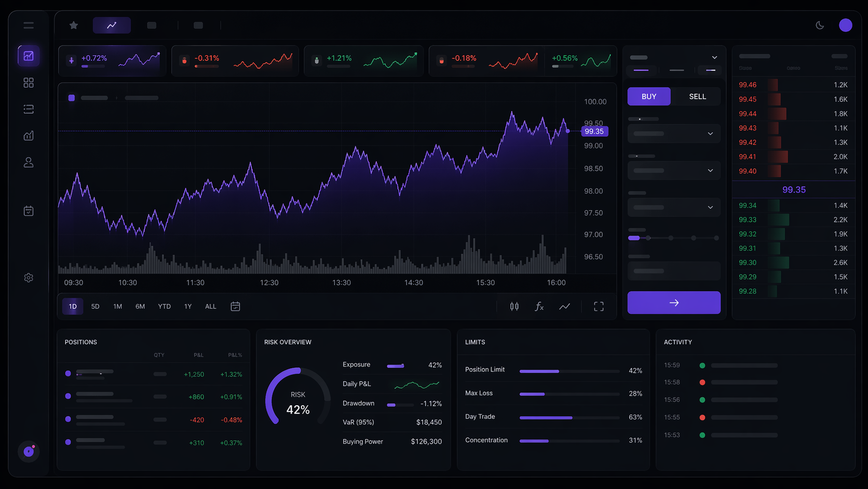The width and height of the screenshot is (868, 489).
Task: Select the 5D time range
Action: tap(95, 306)
